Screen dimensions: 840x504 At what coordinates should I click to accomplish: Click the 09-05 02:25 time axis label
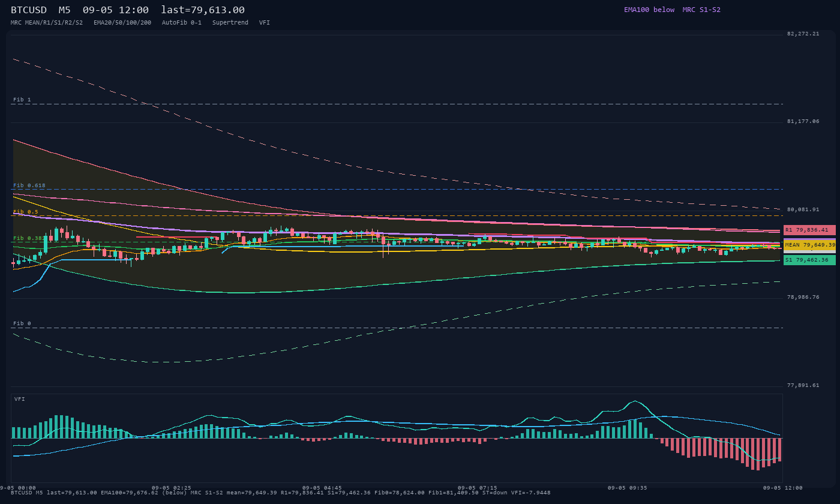click(172, 488)
